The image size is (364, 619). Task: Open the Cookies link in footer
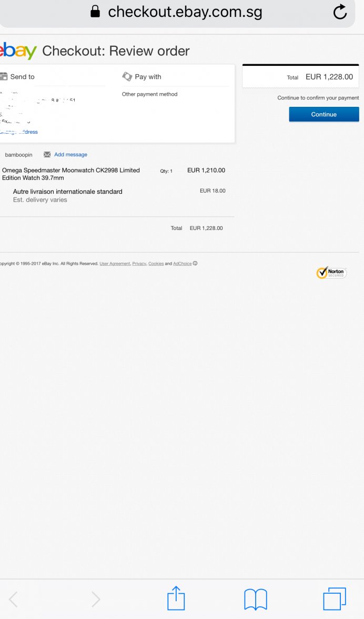156,263
